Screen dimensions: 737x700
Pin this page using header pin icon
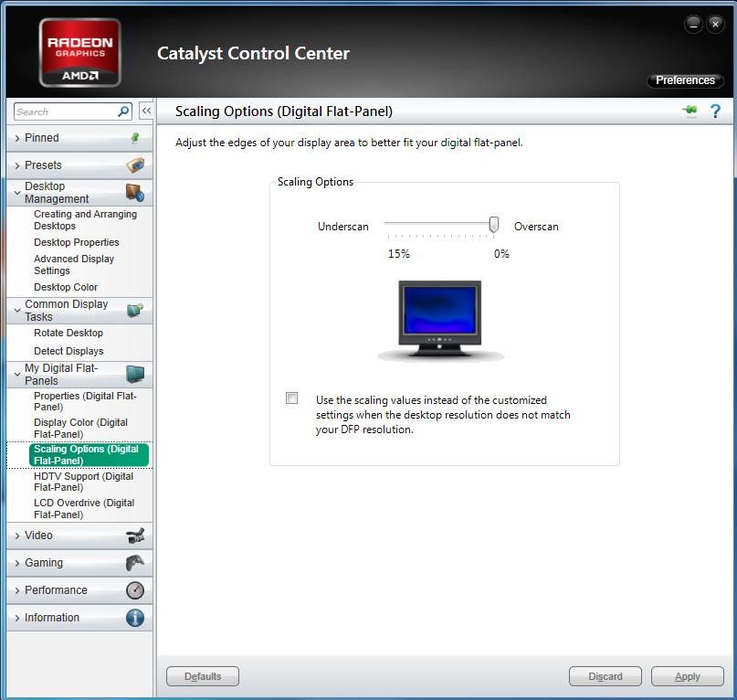(690, 111)
